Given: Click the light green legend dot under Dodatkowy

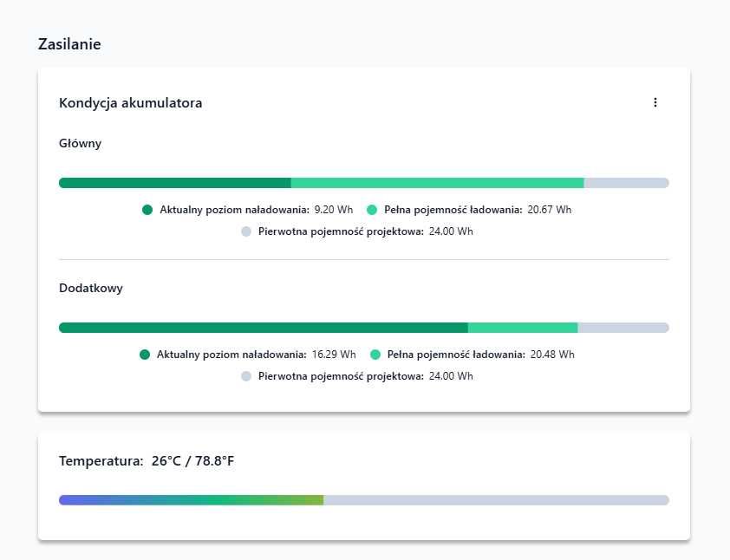Looking at the screenshot, I should pos(375,355).
